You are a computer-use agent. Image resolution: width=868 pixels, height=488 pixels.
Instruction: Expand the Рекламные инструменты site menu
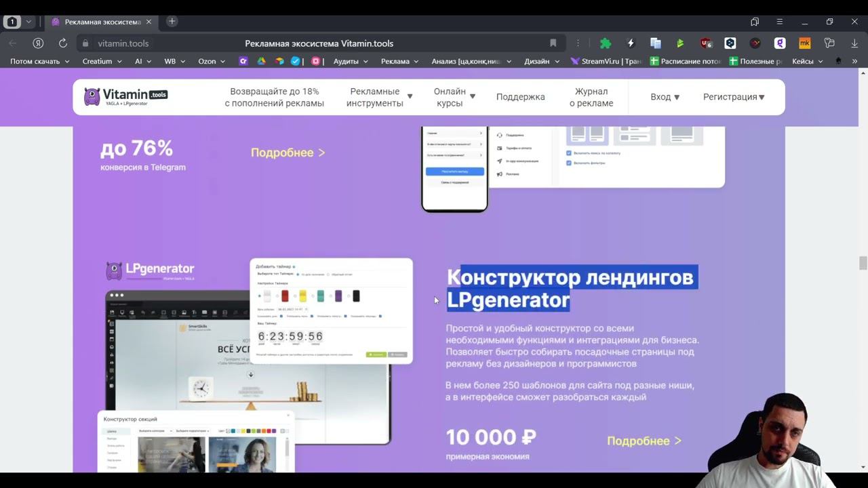tap(379, 97)
